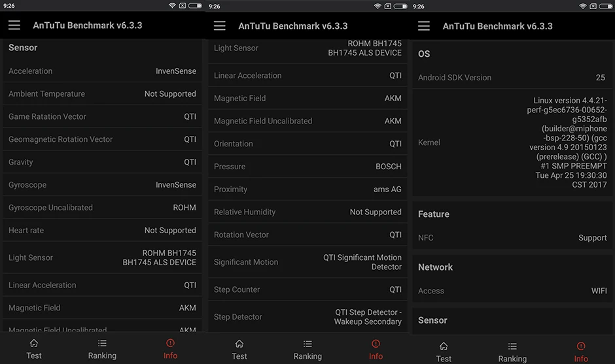The height and width of the screenshot is (364, 615).
Task: Select Heart rate Not Supported row
Action: tap(102, 230)
